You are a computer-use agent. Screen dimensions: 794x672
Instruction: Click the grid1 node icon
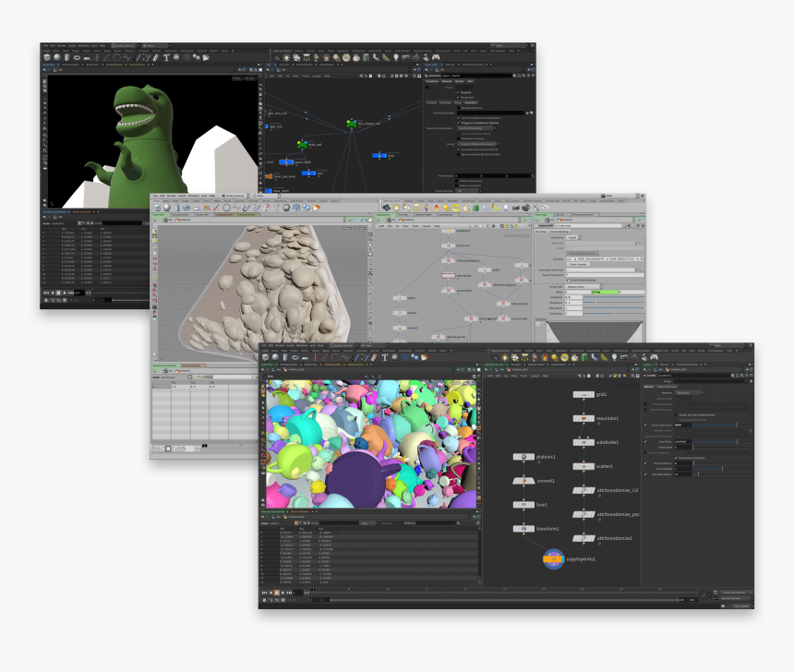click(583, 394)
